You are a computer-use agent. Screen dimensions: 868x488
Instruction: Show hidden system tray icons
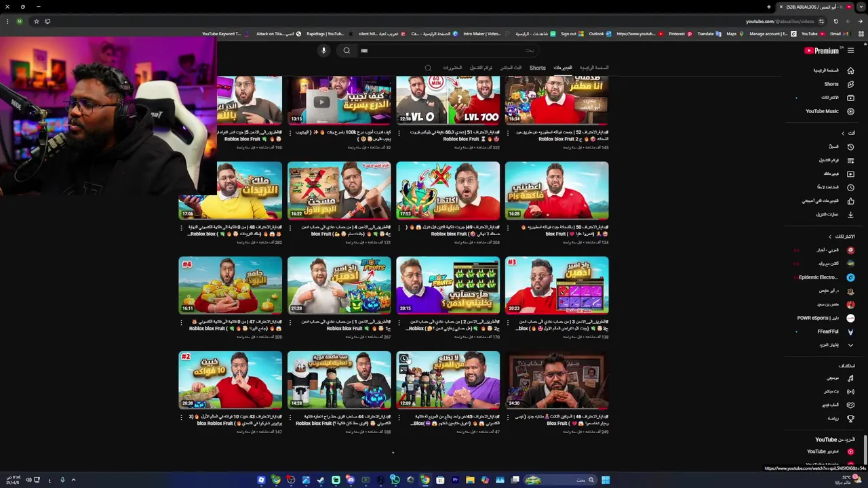coord(73,480)
